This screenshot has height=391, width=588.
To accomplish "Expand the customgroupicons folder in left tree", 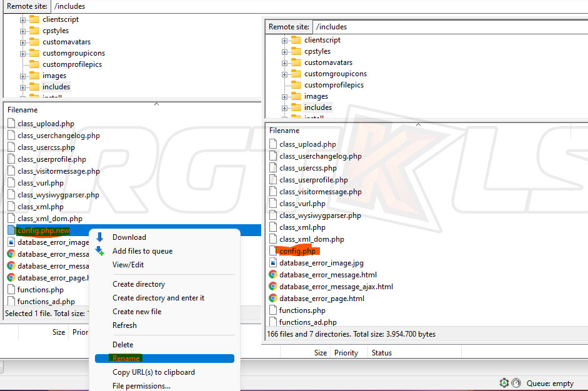I will point(23,53).
